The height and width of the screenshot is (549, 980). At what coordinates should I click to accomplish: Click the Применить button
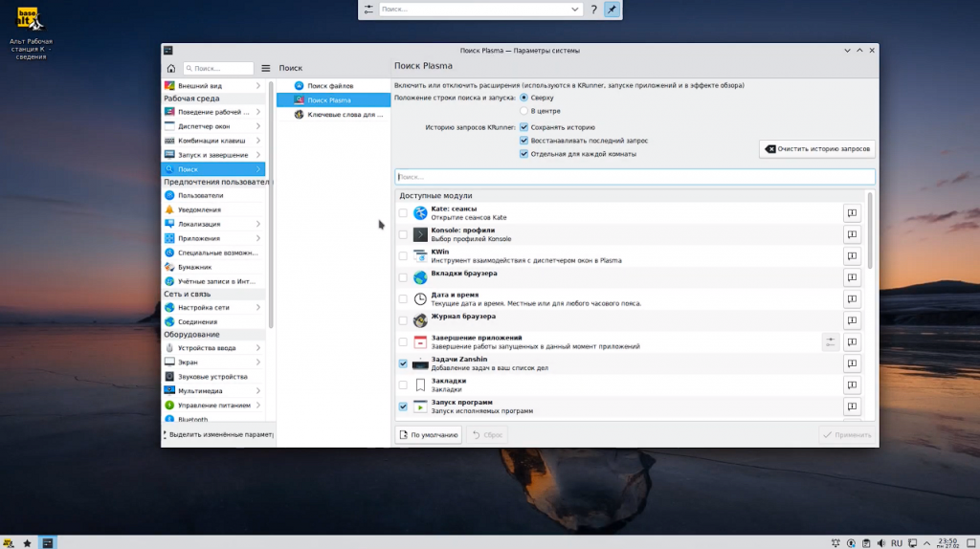click(847, 434)
